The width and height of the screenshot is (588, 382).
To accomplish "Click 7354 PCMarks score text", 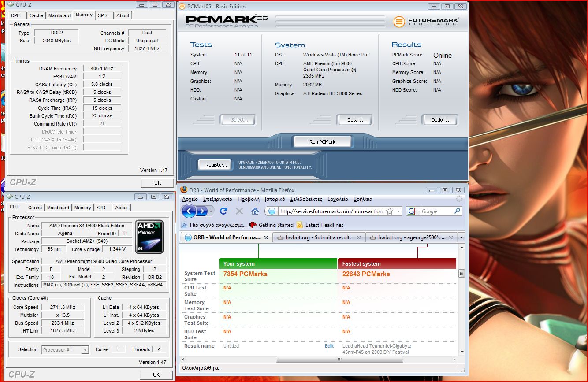I will (x=245, y=274).
